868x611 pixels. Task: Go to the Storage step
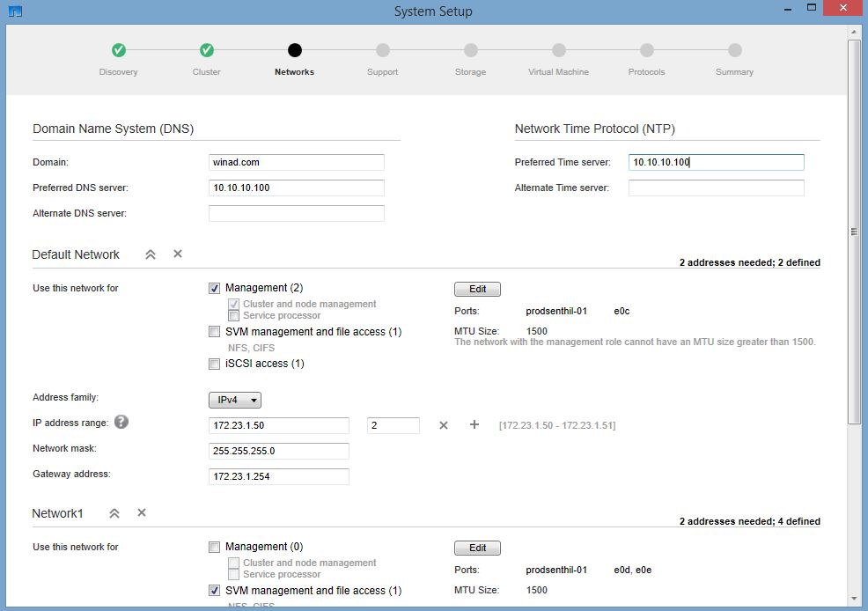tap(471, 50)
